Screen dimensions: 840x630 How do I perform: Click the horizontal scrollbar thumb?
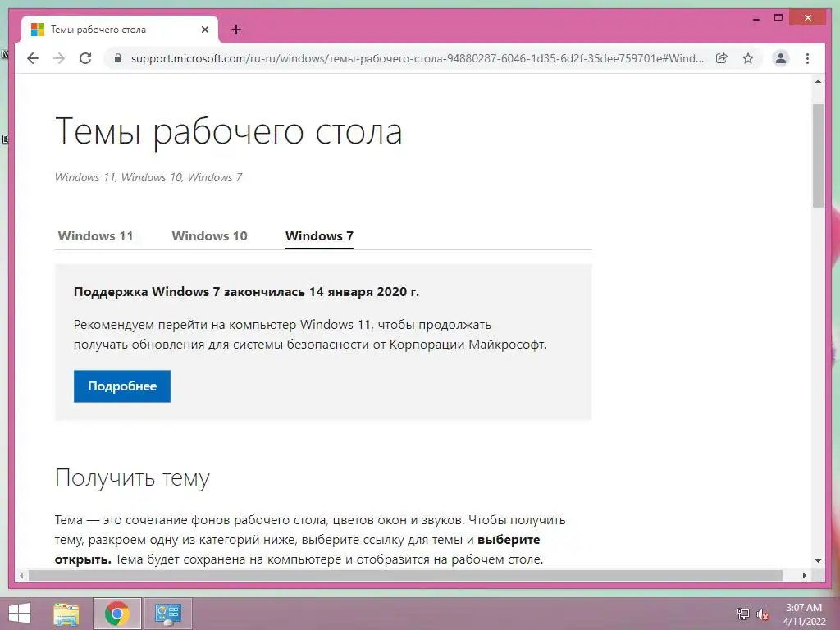[x=405, y=575]
